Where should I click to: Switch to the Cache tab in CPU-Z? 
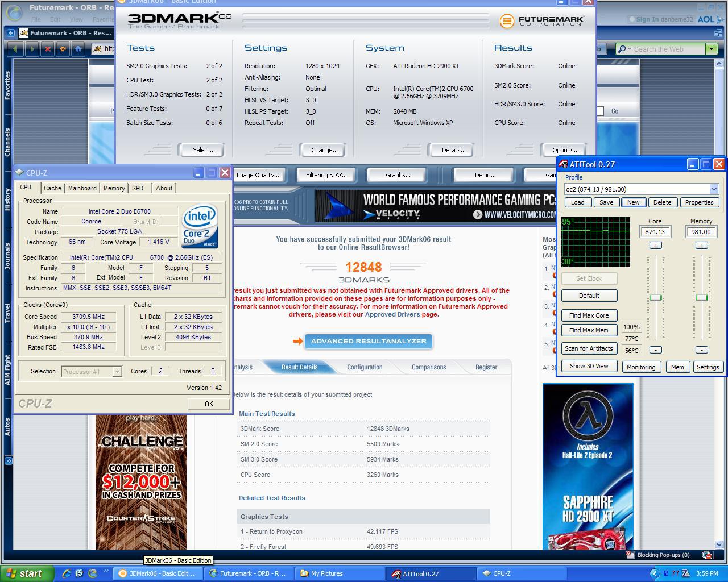pos(52,188)
